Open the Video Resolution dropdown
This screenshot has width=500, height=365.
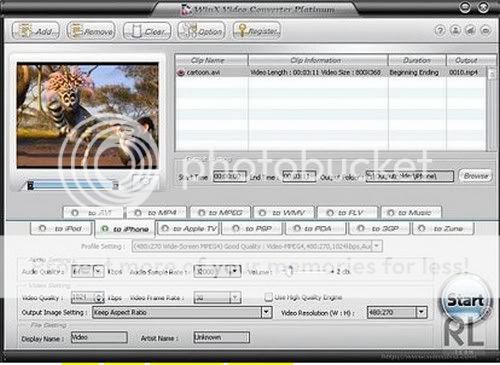[421, 312]
